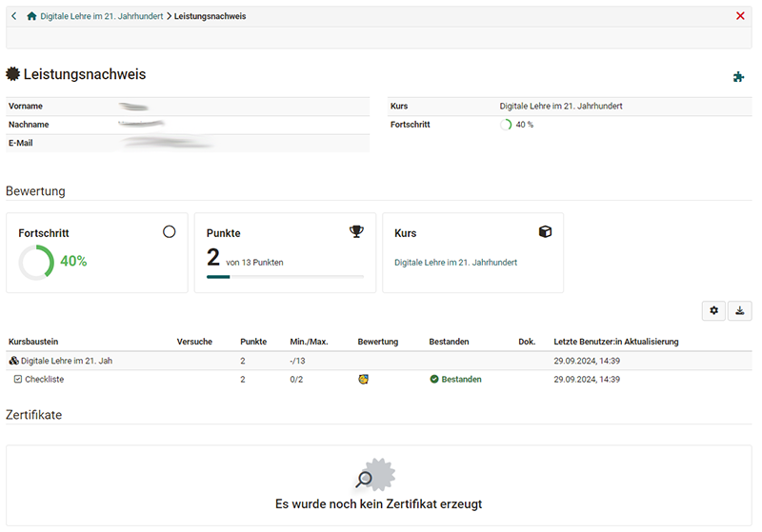Click the cube icon in Kurs card
762x532 pixels.
545,231
